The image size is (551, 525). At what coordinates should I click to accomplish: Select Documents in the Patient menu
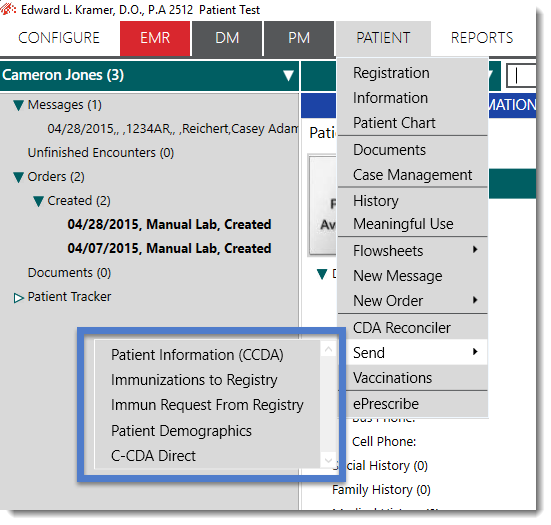click(x=413, y=150)
